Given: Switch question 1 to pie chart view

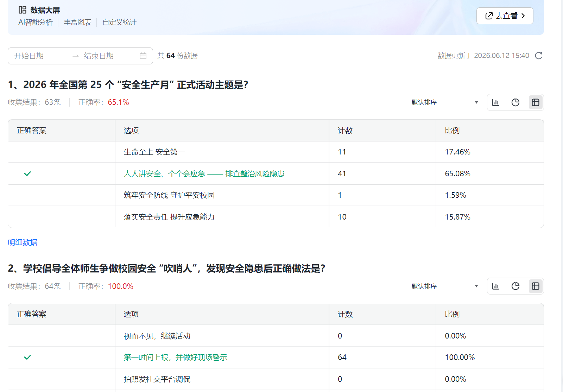Looking at the screenshot, I should click(515, 102).
